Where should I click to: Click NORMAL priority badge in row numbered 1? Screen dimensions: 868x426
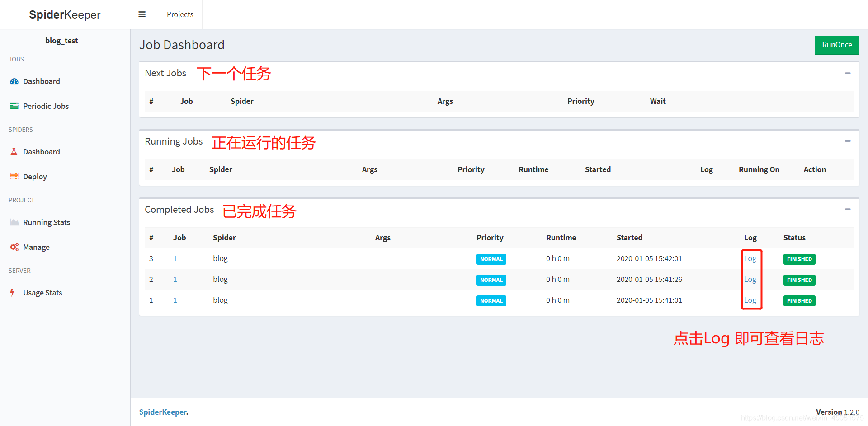[x=491, y=301]
